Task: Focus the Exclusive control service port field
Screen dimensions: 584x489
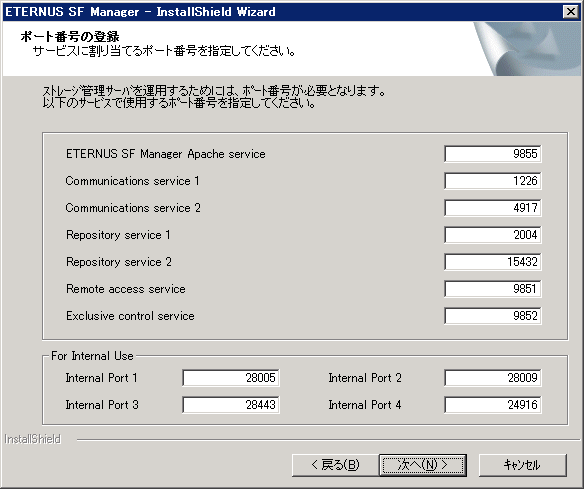Action: [492, 316]
